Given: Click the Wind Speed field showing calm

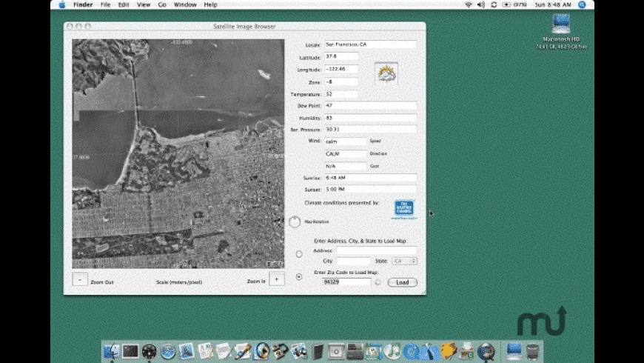Looking at the screenshot, I should pyautogui.click(x=346, y=141).
